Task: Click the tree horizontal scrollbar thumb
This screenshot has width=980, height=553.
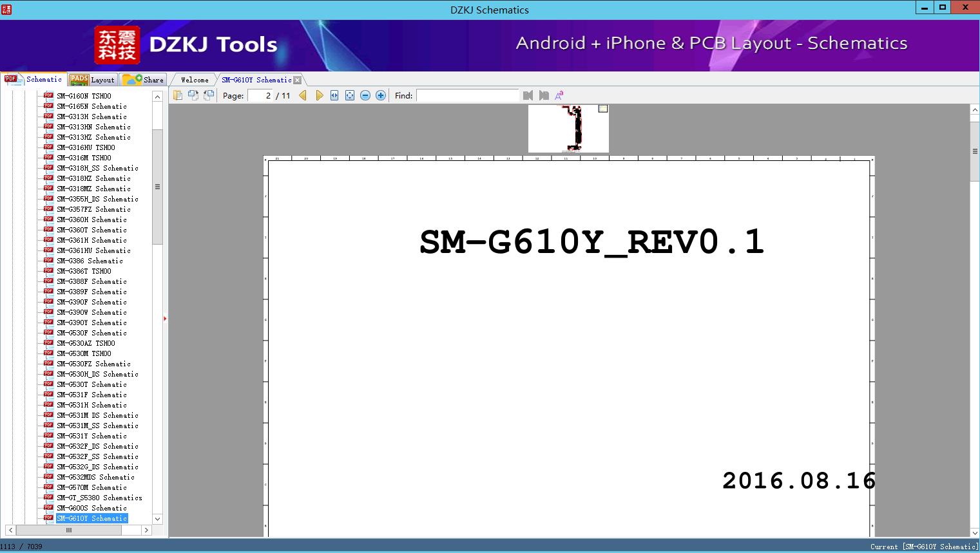Action: [x=68, y=530]
